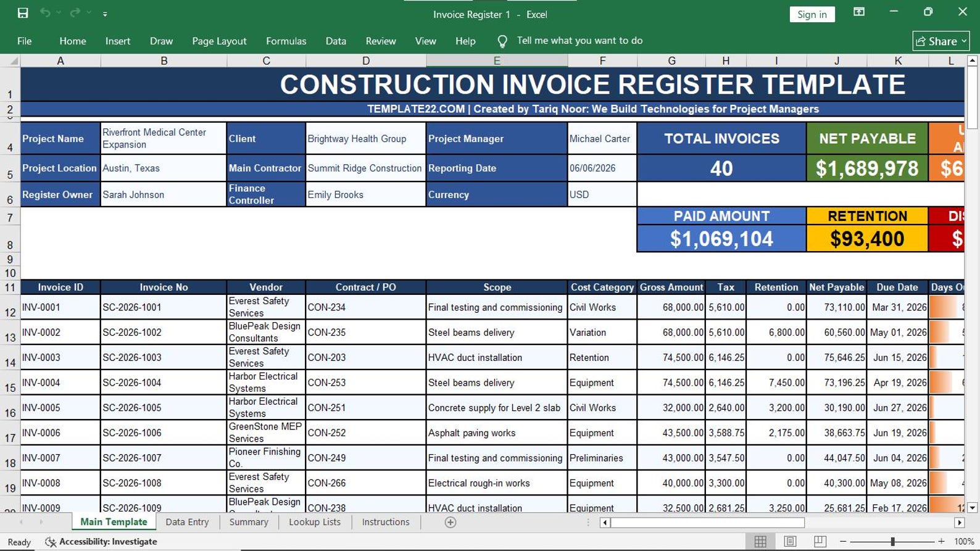
Task: Select column A header
Action: click(x=60, y=60)
